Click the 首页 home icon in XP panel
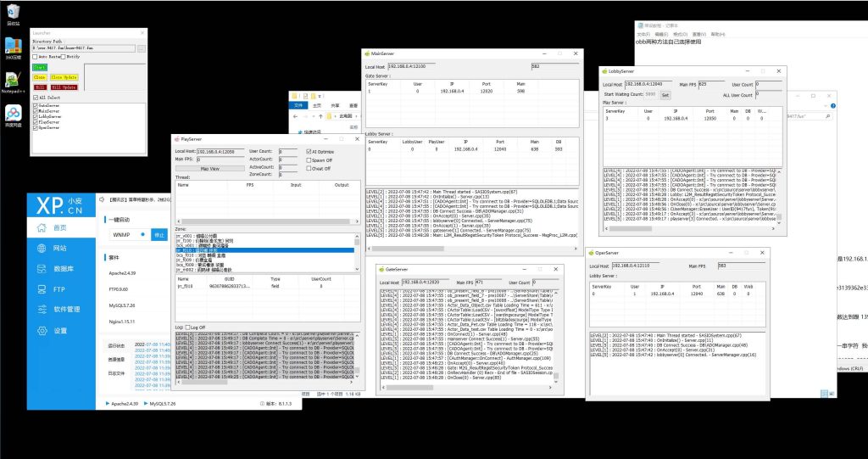 pyautogui.click(x=41, y=227)
